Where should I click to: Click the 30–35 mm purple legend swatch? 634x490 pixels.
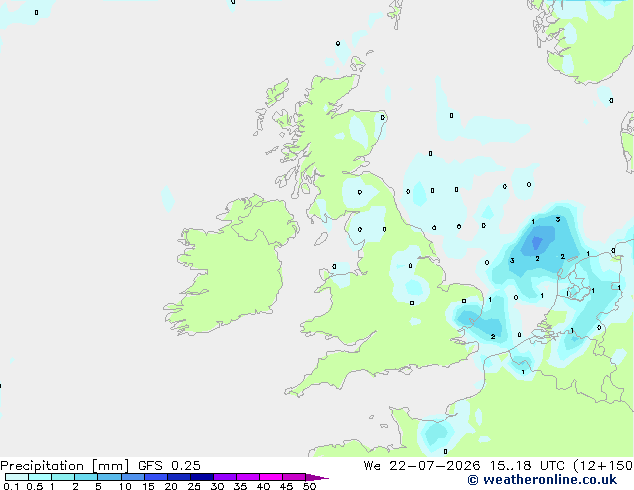[225, 477]
